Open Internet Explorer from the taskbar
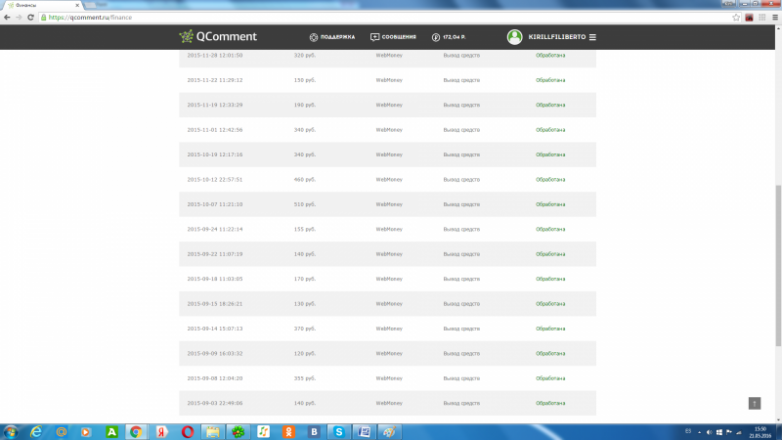This screenshot has height=440, width=782. [36, 431]
